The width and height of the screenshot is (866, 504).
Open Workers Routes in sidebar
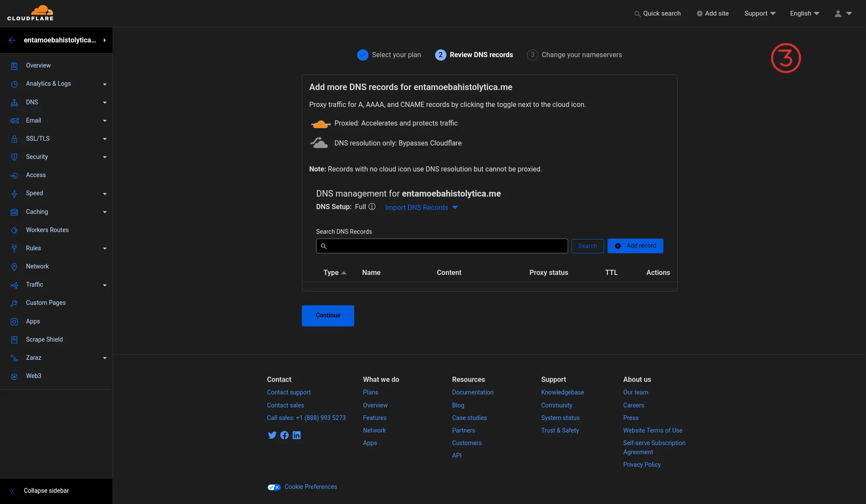(47, 230)
